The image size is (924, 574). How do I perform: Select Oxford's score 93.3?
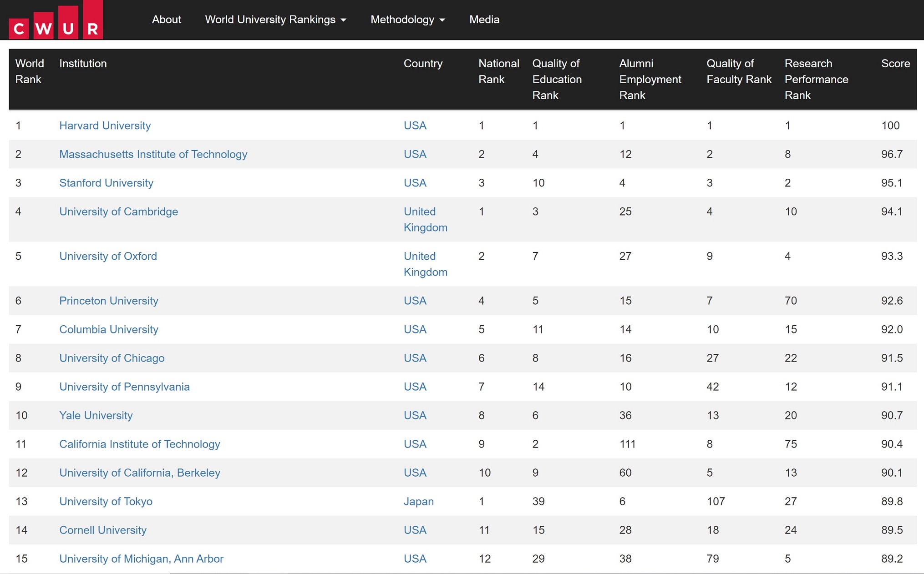892,256
